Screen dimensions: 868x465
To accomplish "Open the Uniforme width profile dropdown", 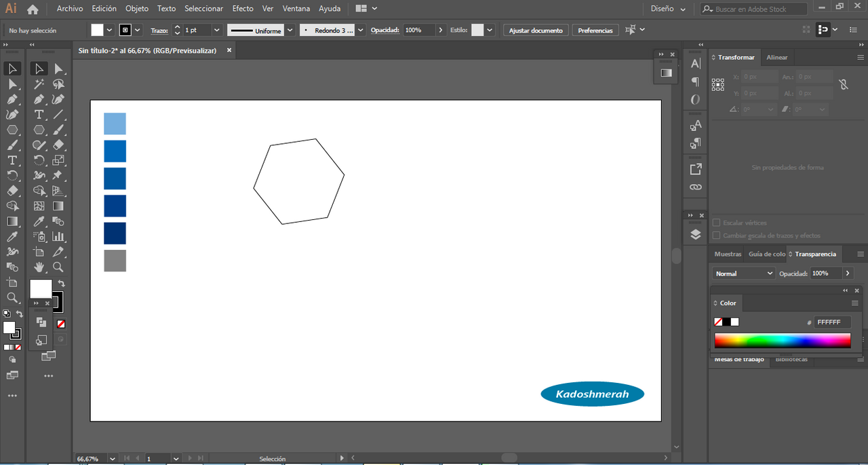I will [x=290, y=30].
